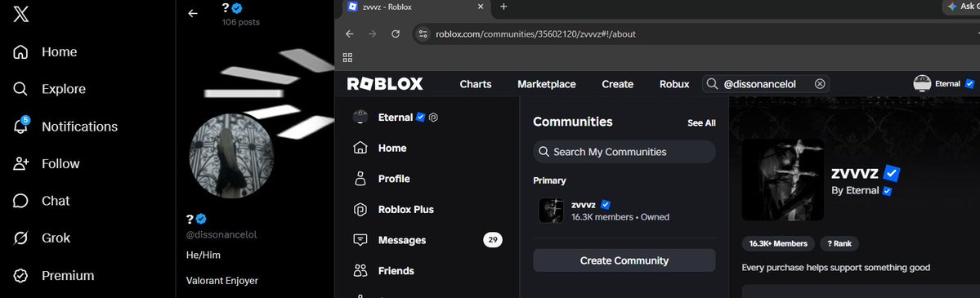Go to Profile in Roblox sidebar
The image size is (980, 298).
pyautogui.click(x=381, y=179)
